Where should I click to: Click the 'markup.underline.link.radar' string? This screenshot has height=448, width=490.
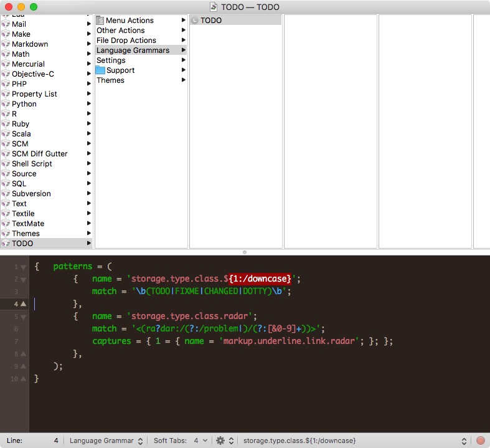[289, 341]
